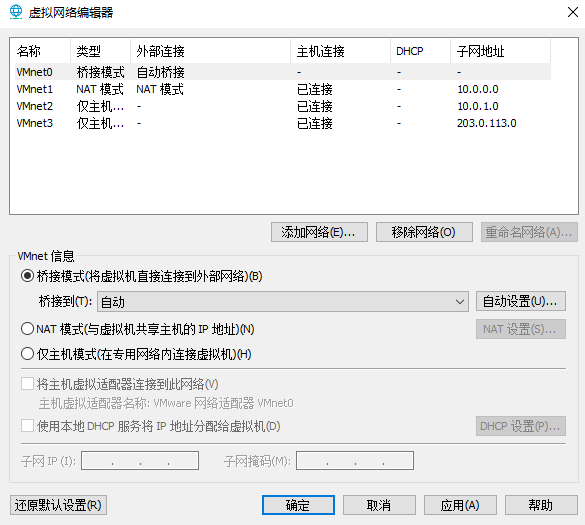Open 自动设置(U) button
This screenshot has height=525, width=585.
pos(521,301)
